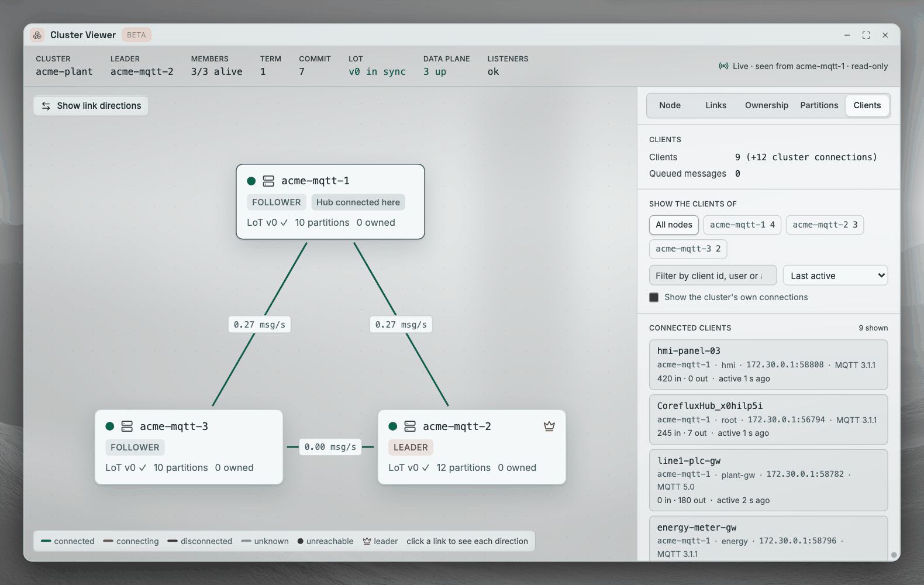Click the v0 in sync LOT value
This screenshot has height=585, width=924.
click(x=377, y=71)
